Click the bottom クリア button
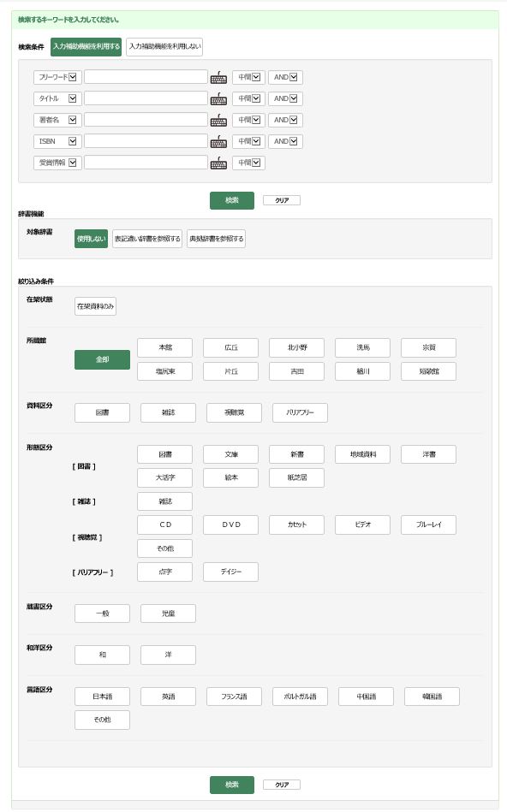The width and height of the screenshot is (507, 812). [x=282, y=785]
